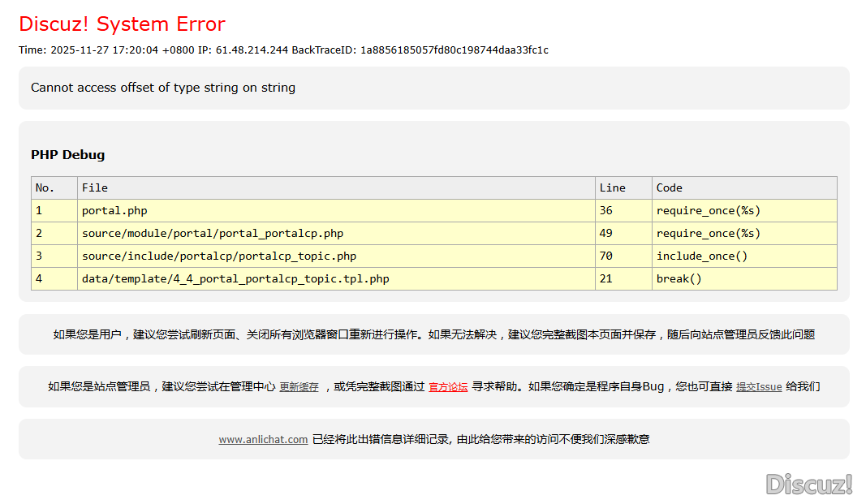Click the No. column header

click(x=45, y=187)
